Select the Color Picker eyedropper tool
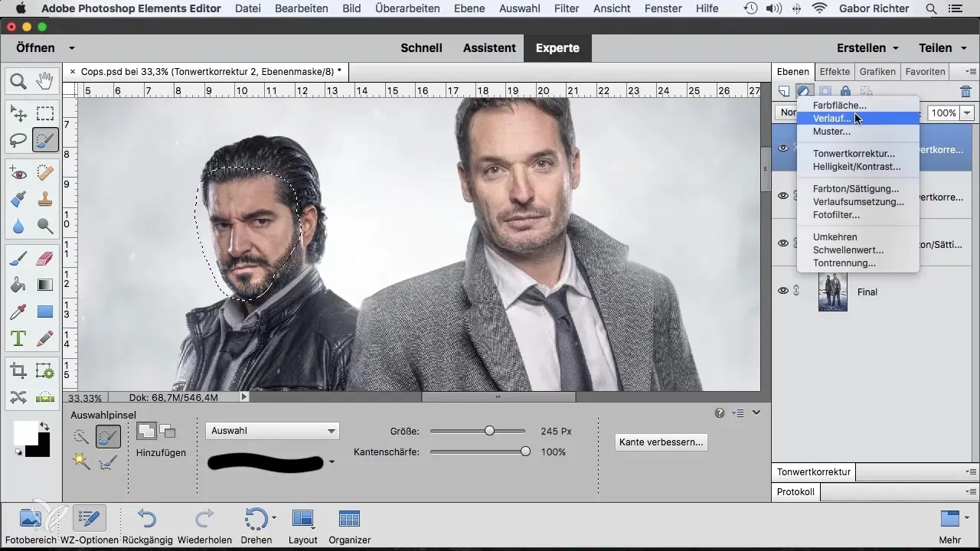 pyautogui.click(x=18, y=311)
